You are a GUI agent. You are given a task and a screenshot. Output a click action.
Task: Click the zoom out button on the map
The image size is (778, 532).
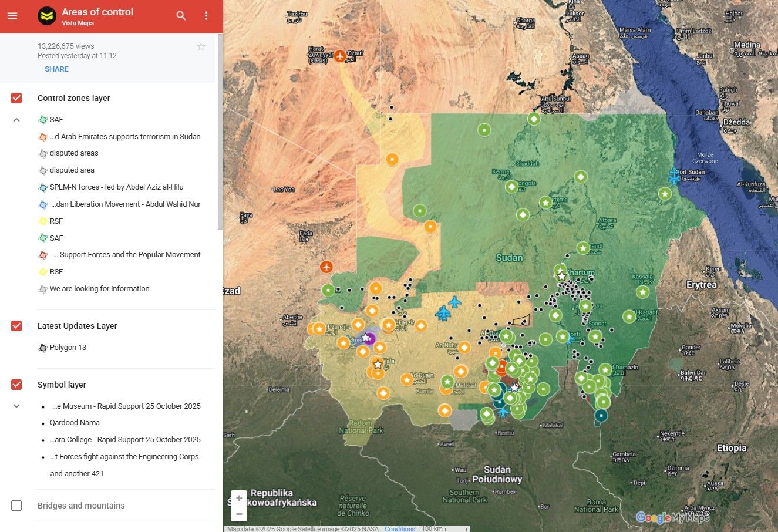click(x=239, y=513)
